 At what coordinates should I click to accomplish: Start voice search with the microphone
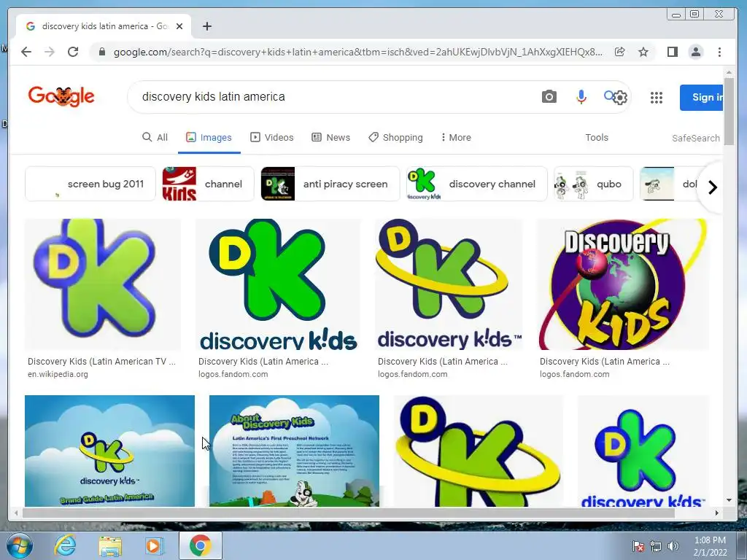[x=581, y=97]
